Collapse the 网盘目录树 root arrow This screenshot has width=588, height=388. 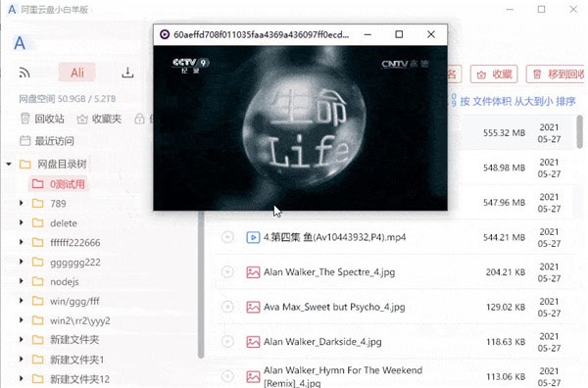click(9, 164)
